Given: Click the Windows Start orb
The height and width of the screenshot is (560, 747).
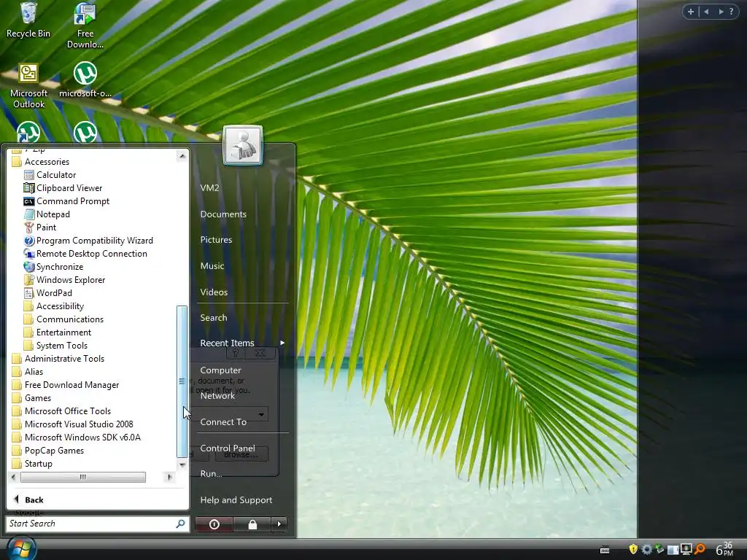Looking at the screenshot, I should coord(21,548).
